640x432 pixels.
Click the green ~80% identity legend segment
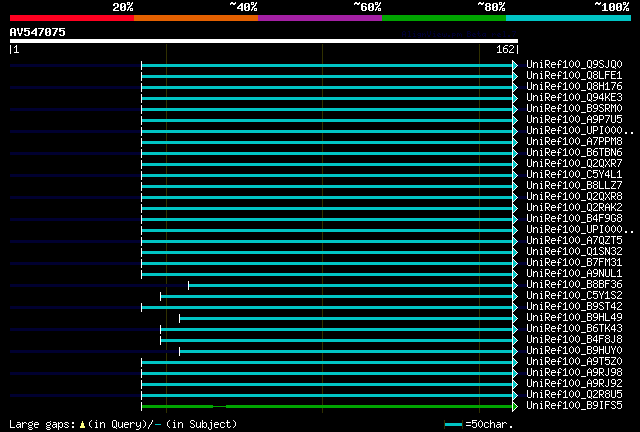pyautogui.click(x=444, y=18)
